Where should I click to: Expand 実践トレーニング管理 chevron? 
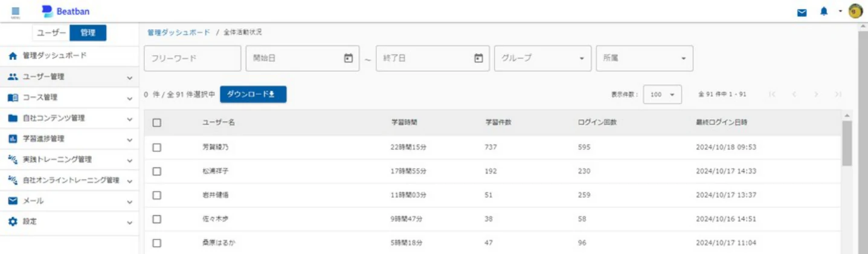(x=129, y=160)
